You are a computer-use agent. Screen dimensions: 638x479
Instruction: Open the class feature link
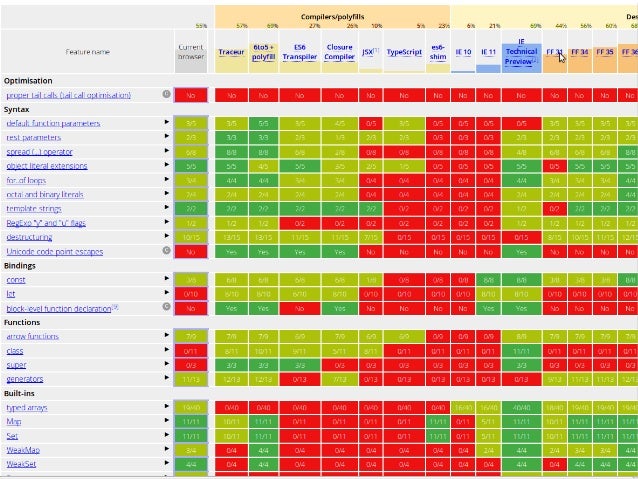tap(15, 350)
